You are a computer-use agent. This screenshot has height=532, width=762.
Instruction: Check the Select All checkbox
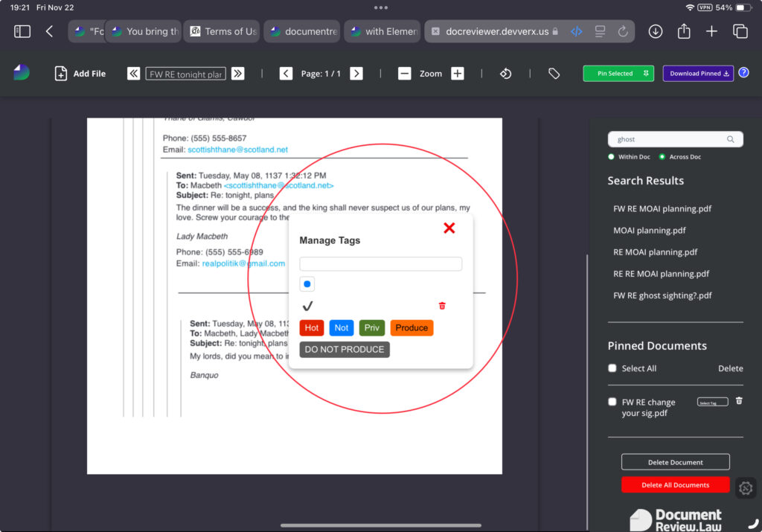[612, 368]
